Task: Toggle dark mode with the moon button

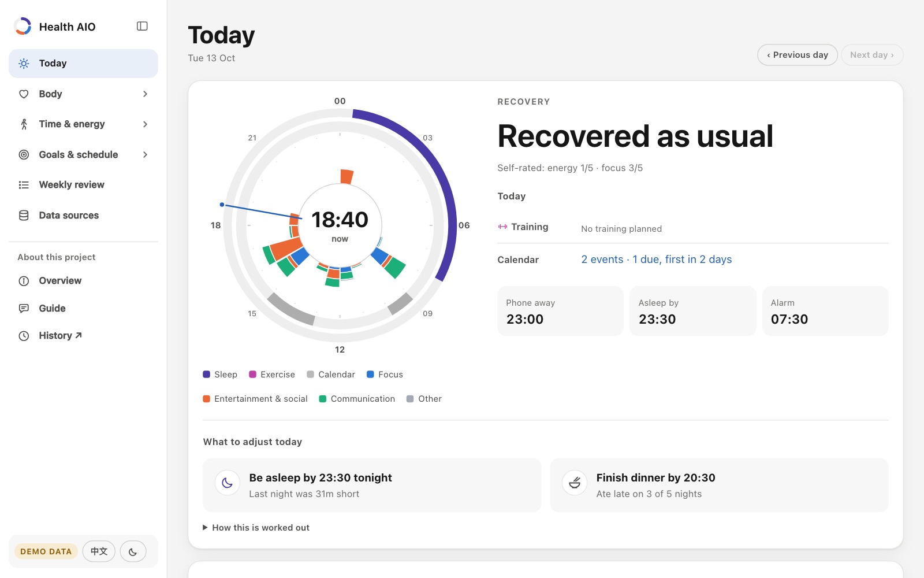Action: [133, 551]
